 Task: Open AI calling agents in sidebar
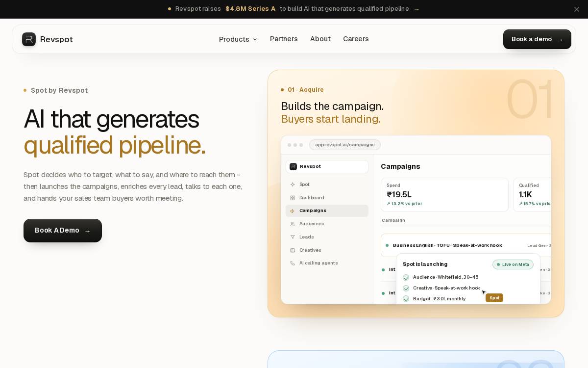tap(327, 263)
